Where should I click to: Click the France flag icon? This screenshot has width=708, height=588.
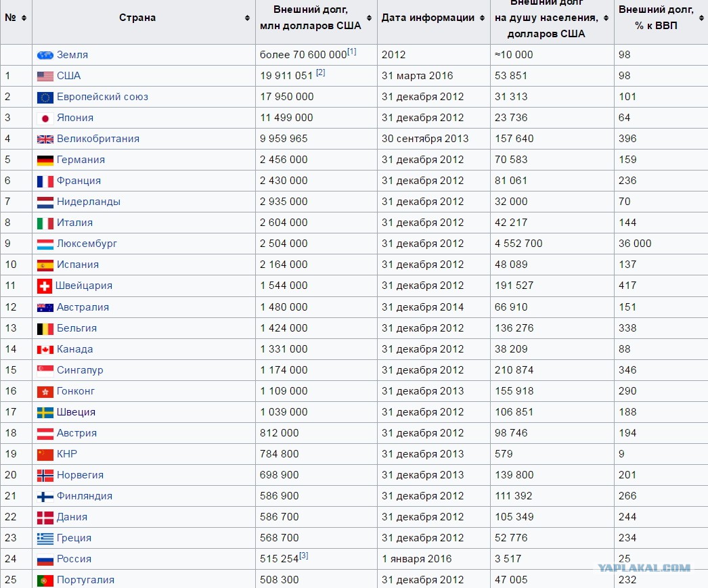[45, 181]
